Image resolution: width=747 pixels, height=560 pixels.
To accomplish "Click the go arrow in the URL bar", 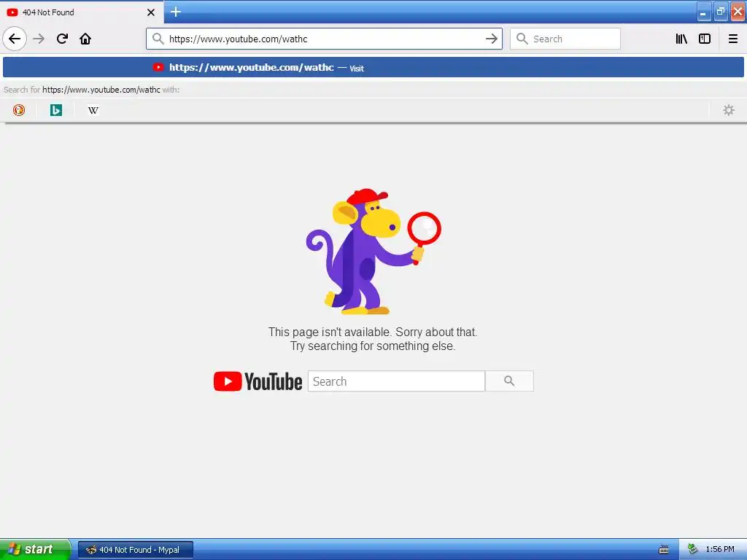I will pos(492,39).
